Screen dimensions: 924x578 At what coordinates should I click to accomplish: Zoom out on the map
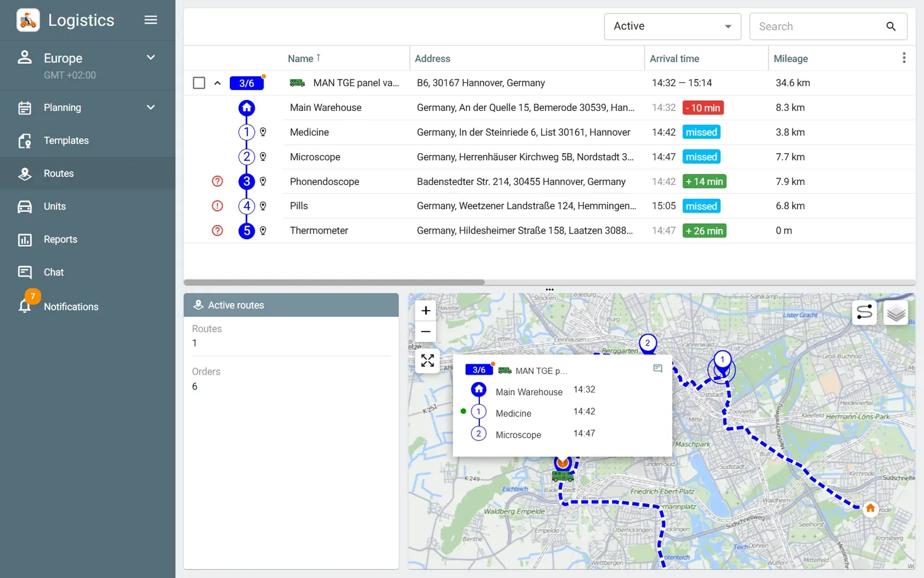(x=426, y=332)
